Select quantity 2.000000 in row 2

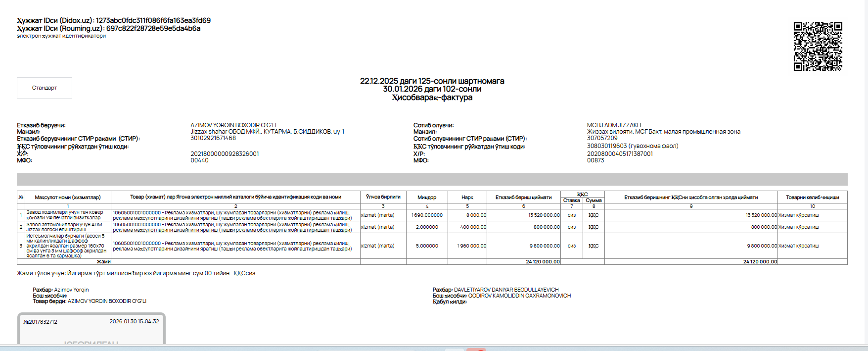tap(427, 227)
